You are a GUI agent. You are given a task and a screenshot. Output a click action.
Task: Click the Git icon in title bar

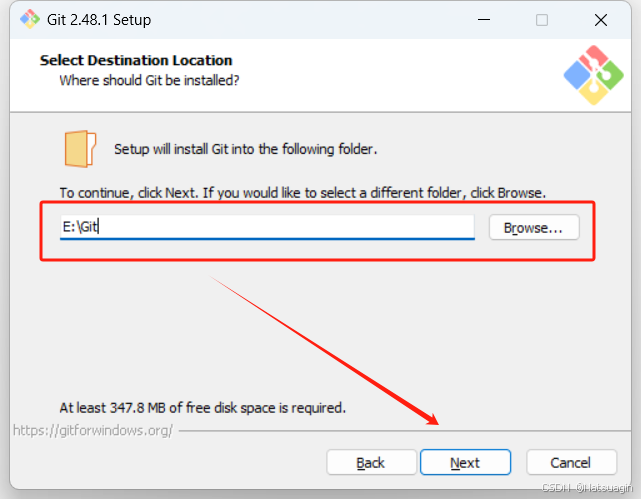[30, 19]
